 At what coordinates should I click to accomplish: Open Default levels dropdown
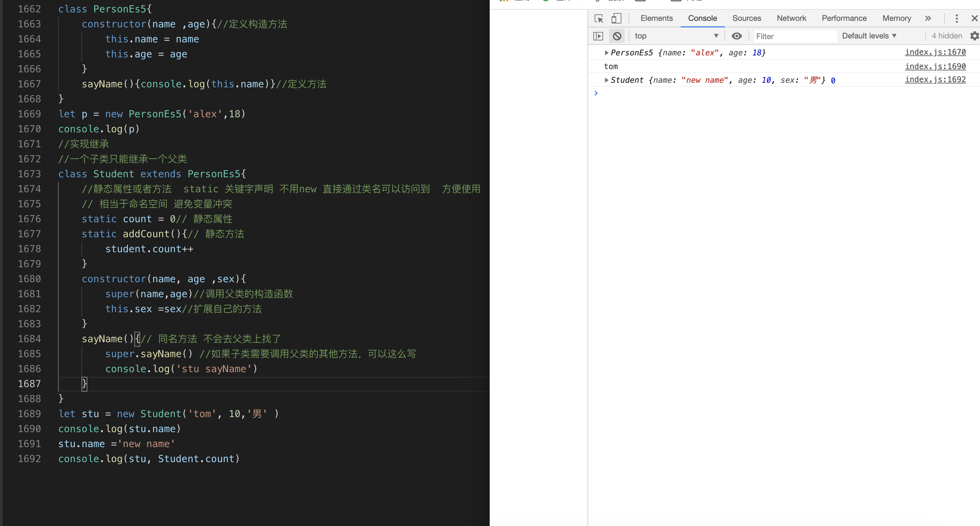(869, 36)
